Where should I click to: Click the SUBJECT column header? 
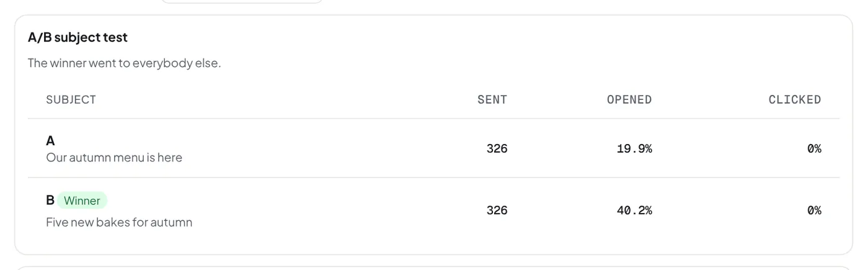click(x=71, y=99)
